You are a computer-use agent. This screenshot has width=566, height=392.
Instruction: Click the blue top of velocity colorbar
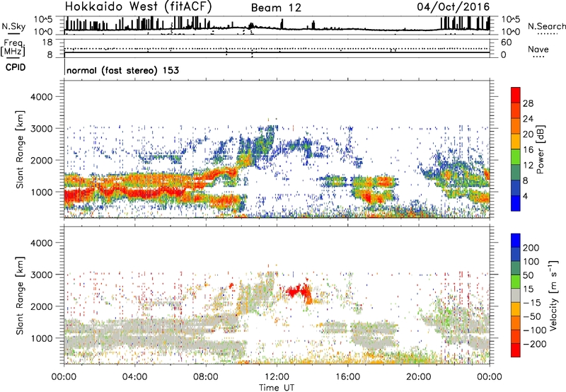[516, 241]
